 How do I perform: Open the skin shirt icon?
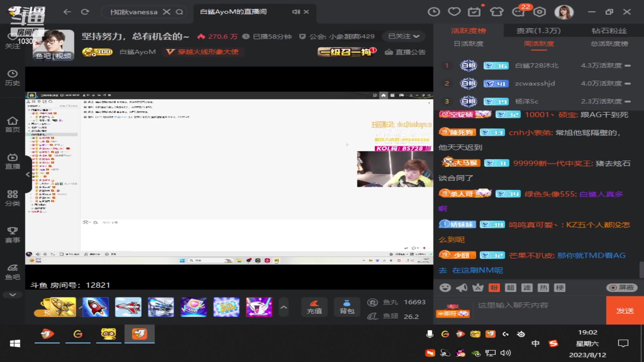pos(496,12)
